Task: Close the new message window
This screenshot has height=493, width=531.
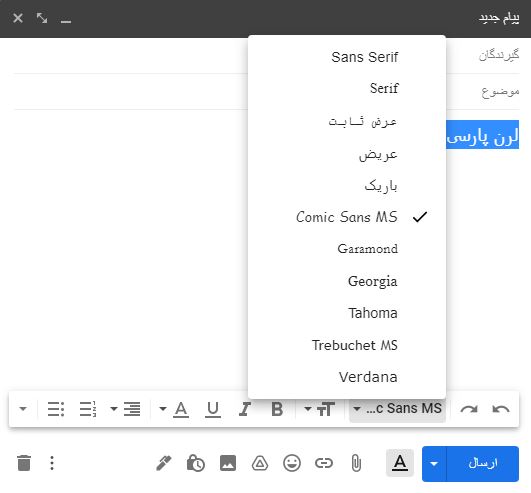Action: tap(18, 18)
